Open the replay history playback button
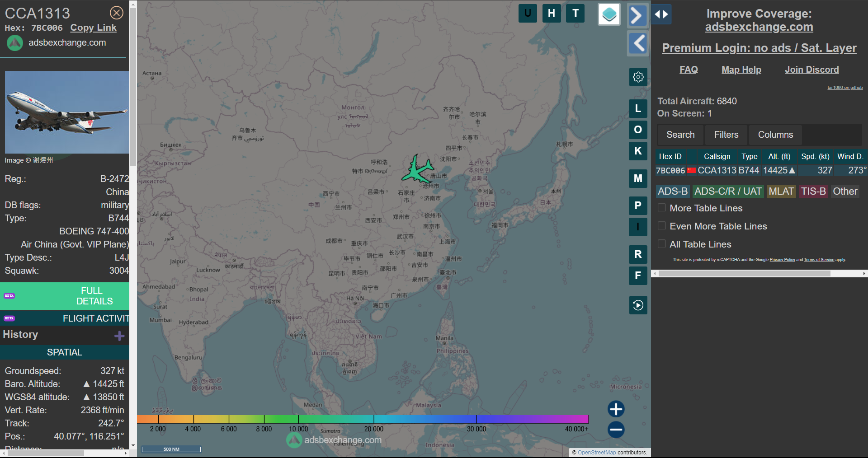This screenshot has height=458, width=868. 638,305
